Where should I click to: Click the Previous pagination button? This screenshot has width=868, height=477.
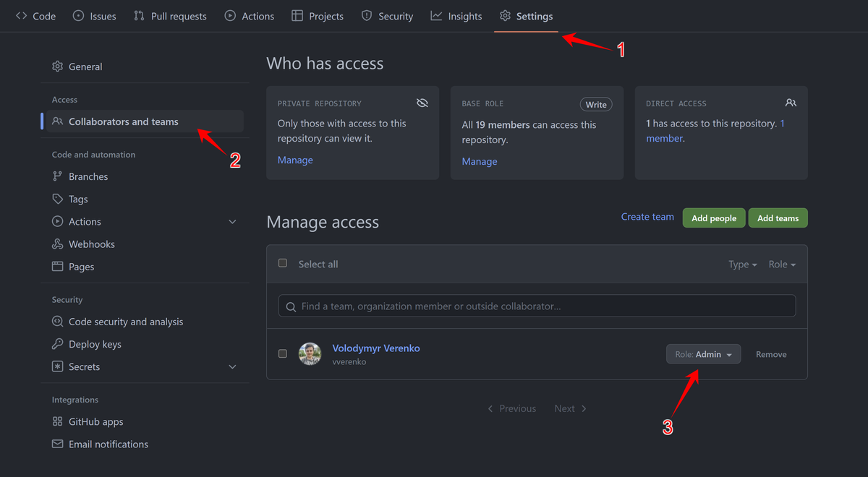(x=511, y=408)
